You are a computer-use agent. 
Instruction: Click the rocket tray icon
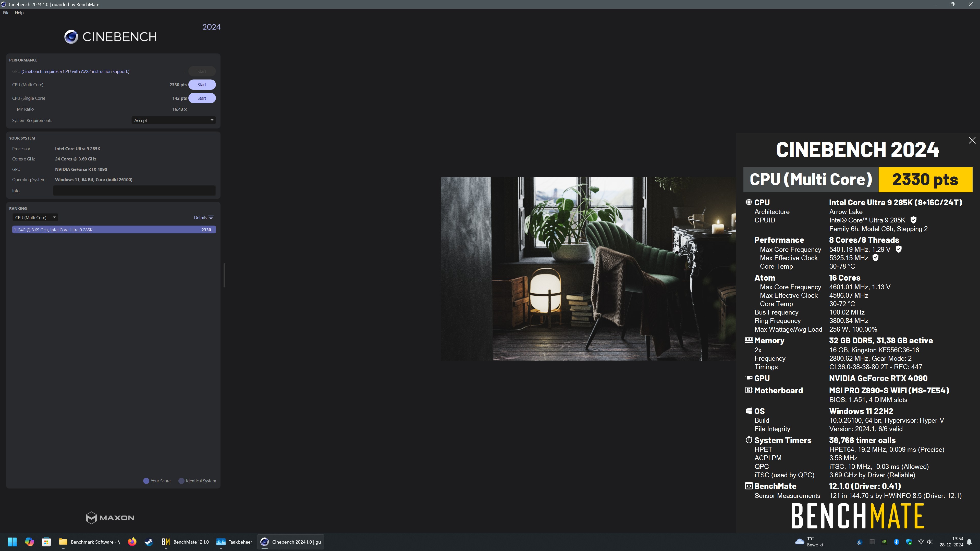tap(859, 542)
